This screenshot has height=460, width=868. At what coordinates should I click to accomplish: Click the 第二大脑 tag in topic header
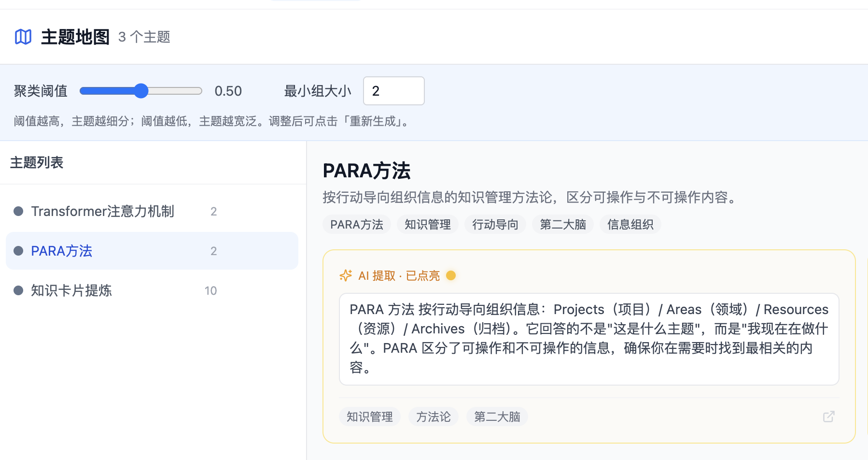click(x=563, y=225)
